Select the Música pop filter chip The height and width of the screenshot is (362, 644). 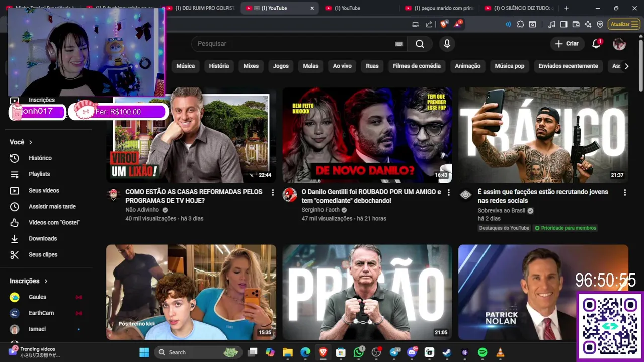click(509, 66)
